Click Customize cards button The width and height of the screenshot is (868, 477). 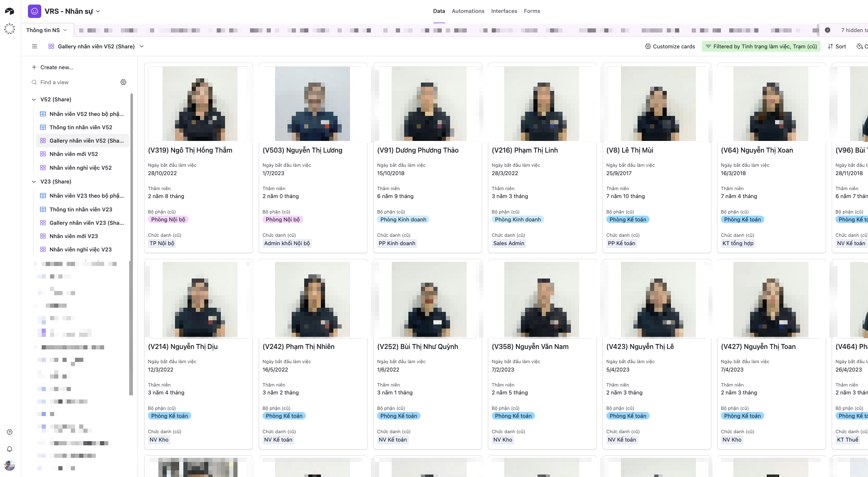(x=670, y=46)
